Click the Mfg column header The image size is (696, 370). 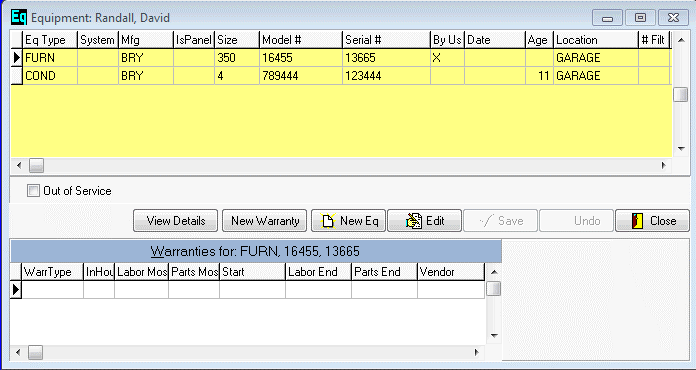146,40
